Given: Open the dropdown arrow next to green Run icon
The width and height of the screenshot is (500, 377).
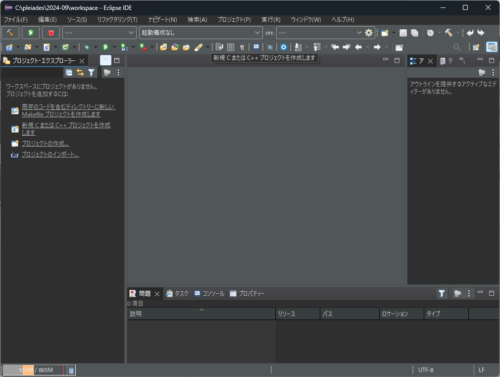Looking at the screenshot, I should pos(114,47).
